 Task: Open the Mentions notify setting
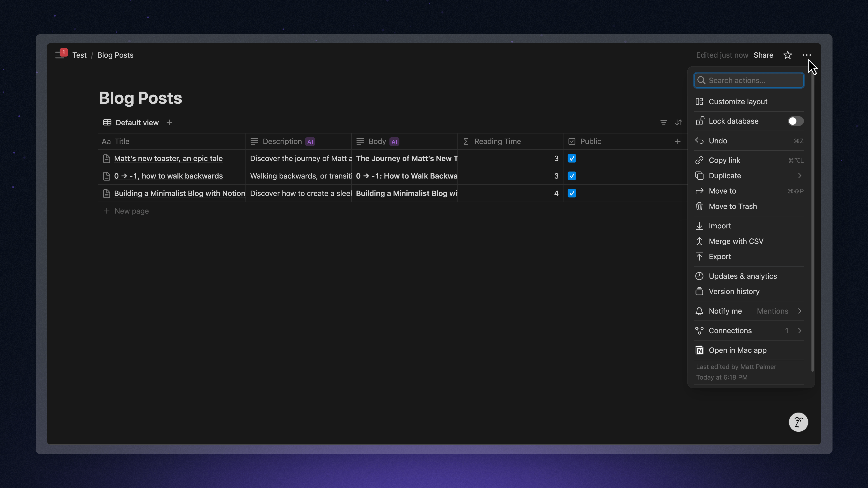(x=772, y=311)
